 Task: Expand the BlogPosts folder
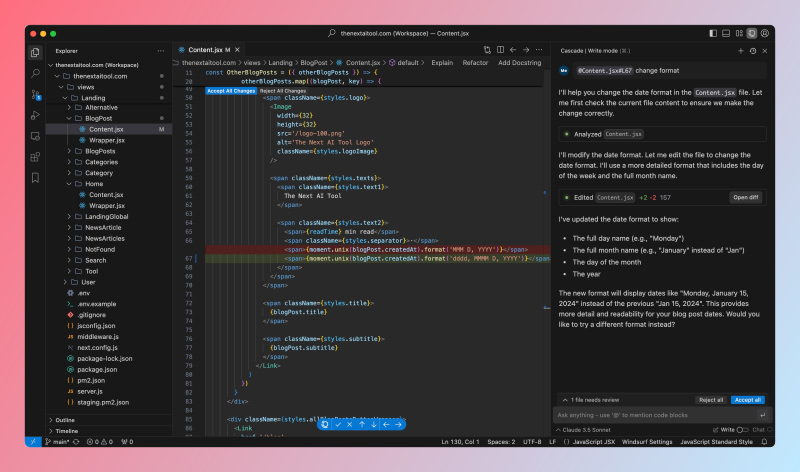(99, 151)
